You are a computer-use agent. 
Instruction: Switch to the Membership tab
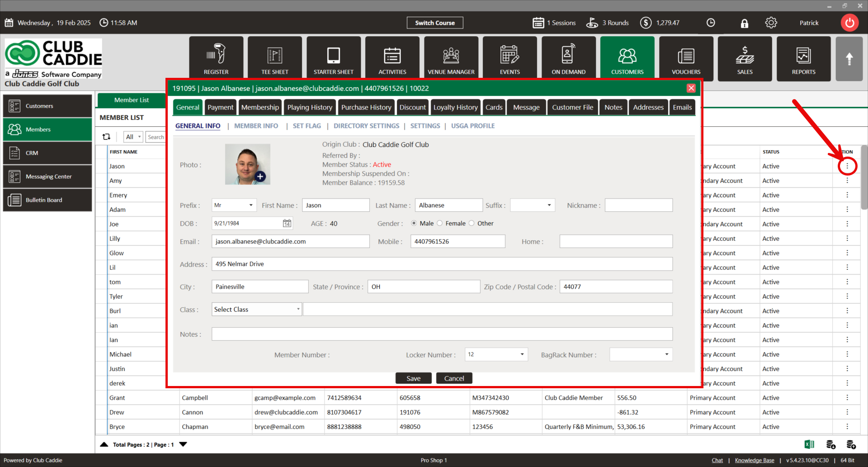(x=260, y=107)
